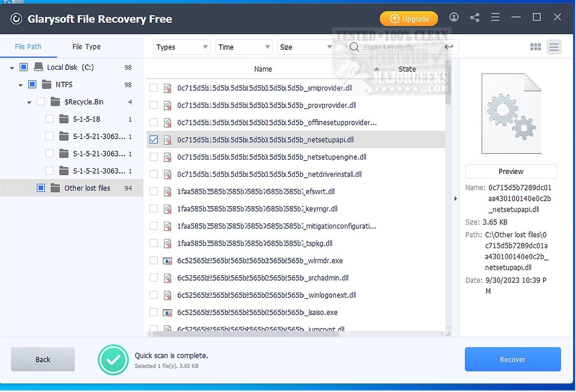Select the offlinesetupprovider file row
This screenshot has height=392, width=576.
(x=296, y=122)
